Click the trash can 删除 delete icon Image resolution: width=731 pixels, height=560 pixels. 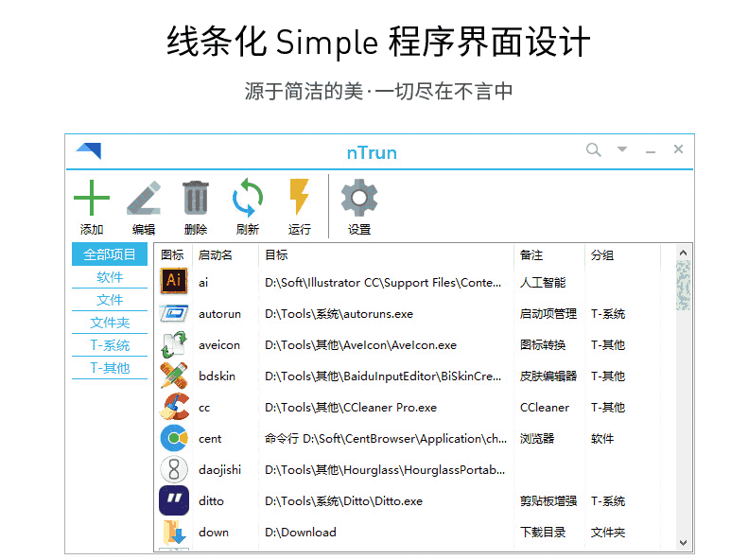tap(196, 198)
